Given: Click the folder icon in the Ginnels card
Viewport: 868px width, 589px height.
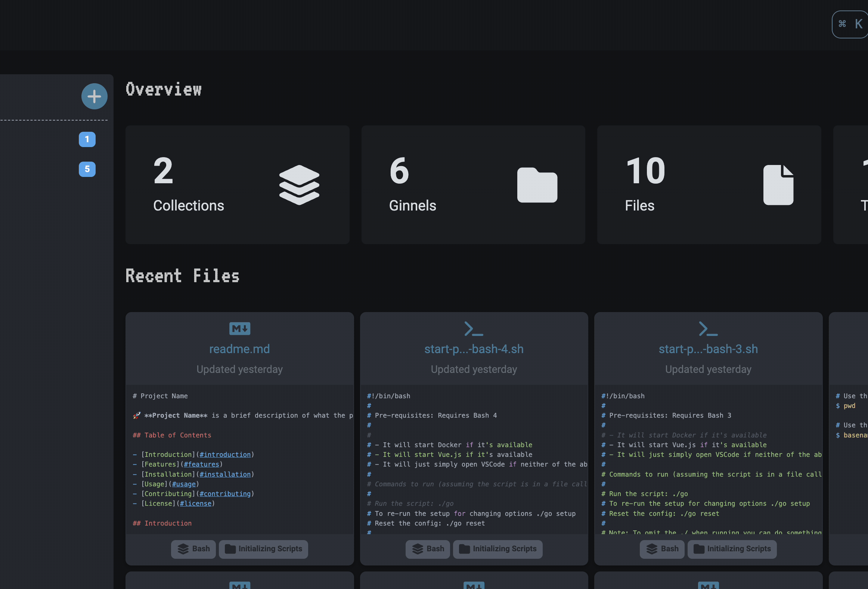Looking at the screenshot, I should coord(537,186).
